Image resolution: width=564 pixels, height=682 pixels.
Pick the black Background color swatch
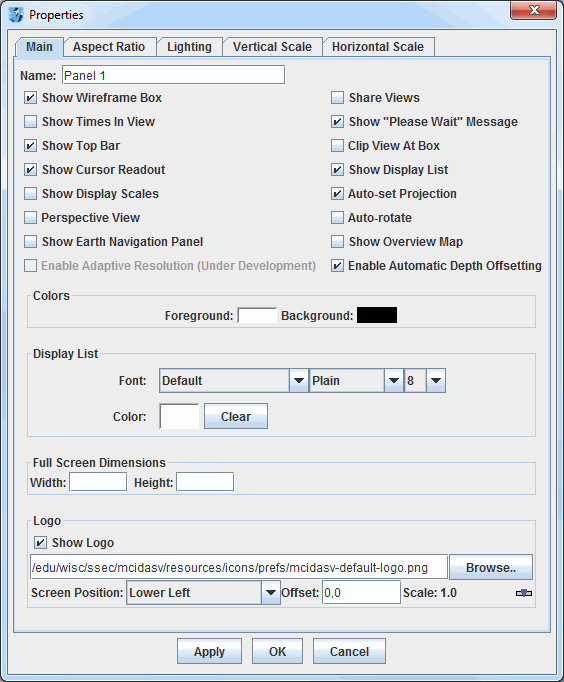[377, 315]
